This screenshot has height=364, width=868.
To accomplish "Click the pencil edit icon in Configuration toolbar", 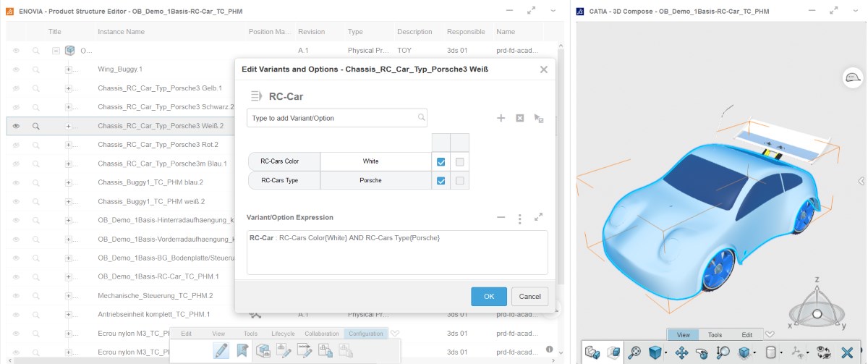I will [221, 351].
